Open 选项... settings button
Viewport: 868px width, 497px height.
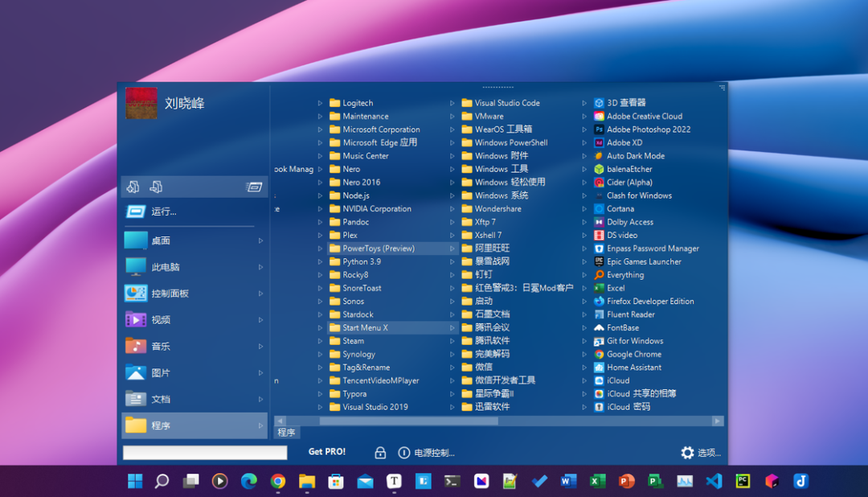701,453
